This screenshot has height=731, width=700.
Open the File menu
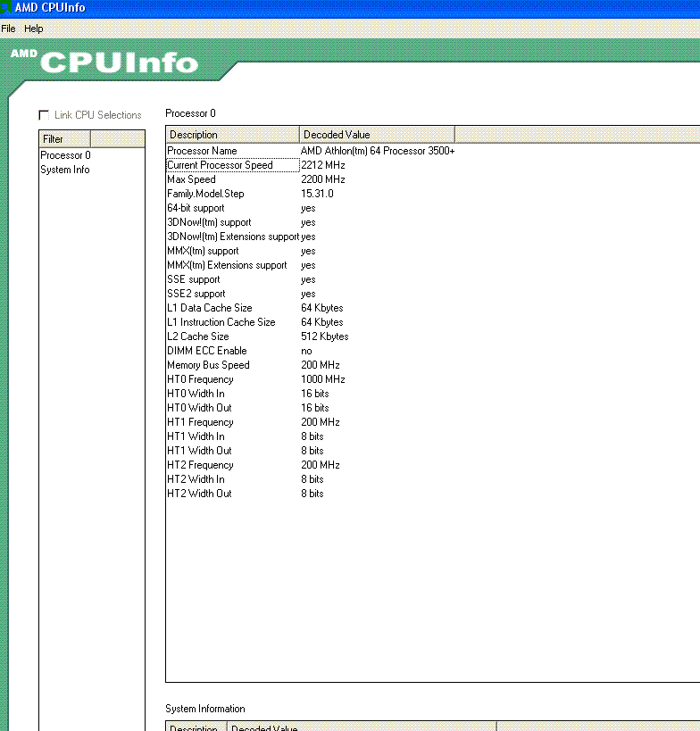coord(8,29)
